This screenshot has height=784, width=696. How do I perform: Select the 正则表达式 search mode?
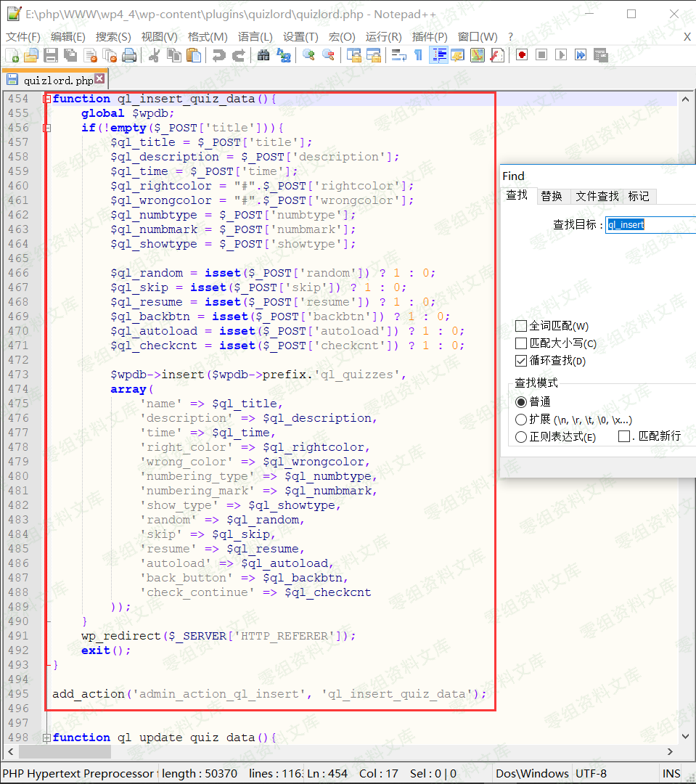(520, 437)
